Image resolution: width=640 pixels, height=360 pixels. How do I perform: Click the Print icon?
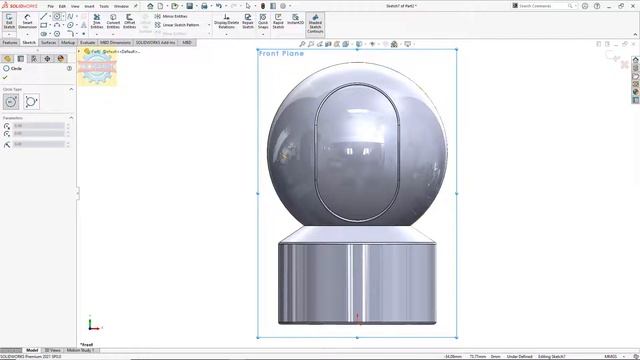coord(204,6)
